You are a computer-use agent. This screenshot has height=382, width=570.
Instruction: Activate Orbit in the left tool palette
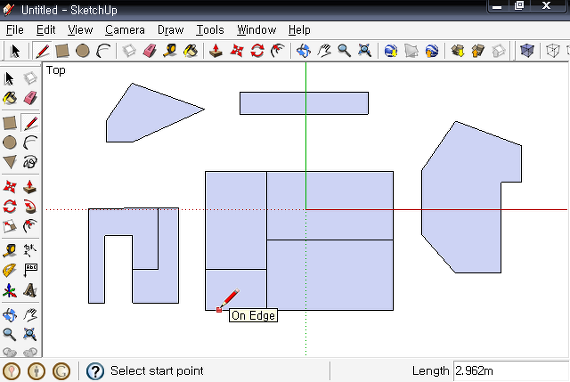[9, 315]
